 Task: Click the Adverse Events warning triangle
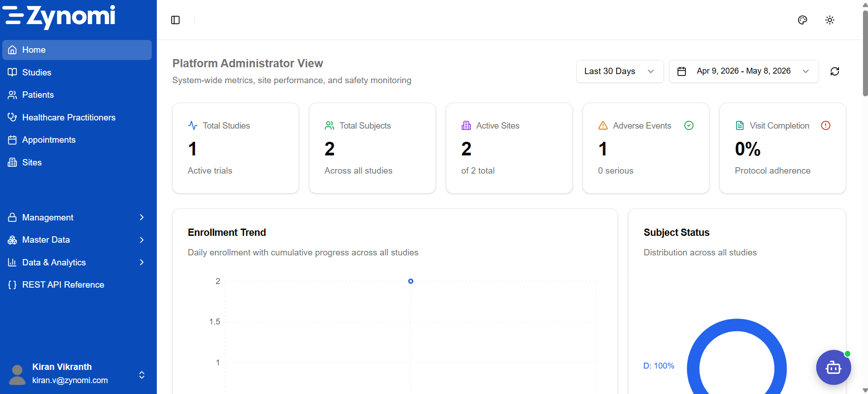pyautogui.click(x=603, y=125)
